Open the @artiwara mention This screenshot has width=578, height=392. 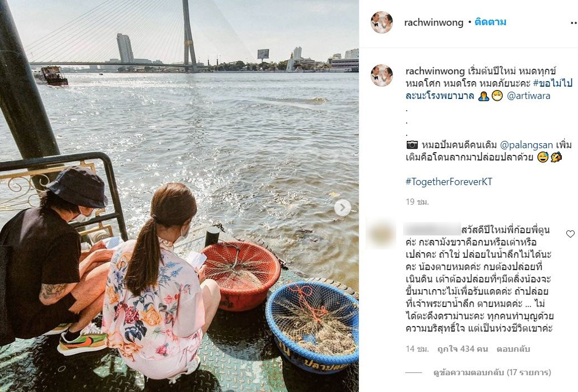(529, 96)
